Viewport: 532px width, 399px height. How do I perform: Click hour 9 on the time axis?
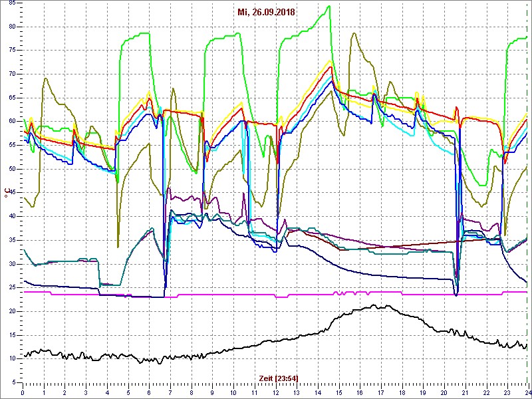click(212, 392)
